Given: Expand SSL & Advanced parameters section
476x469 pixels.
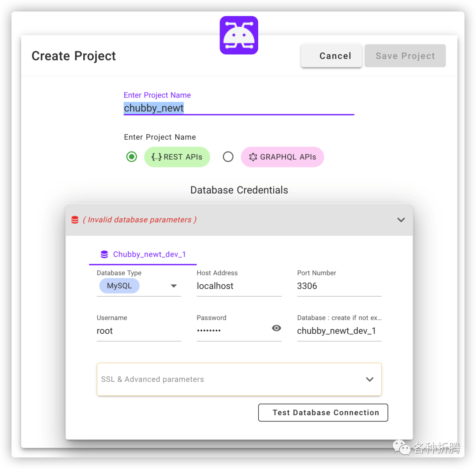Looking at the screenshot, I should tap(369, 380).
